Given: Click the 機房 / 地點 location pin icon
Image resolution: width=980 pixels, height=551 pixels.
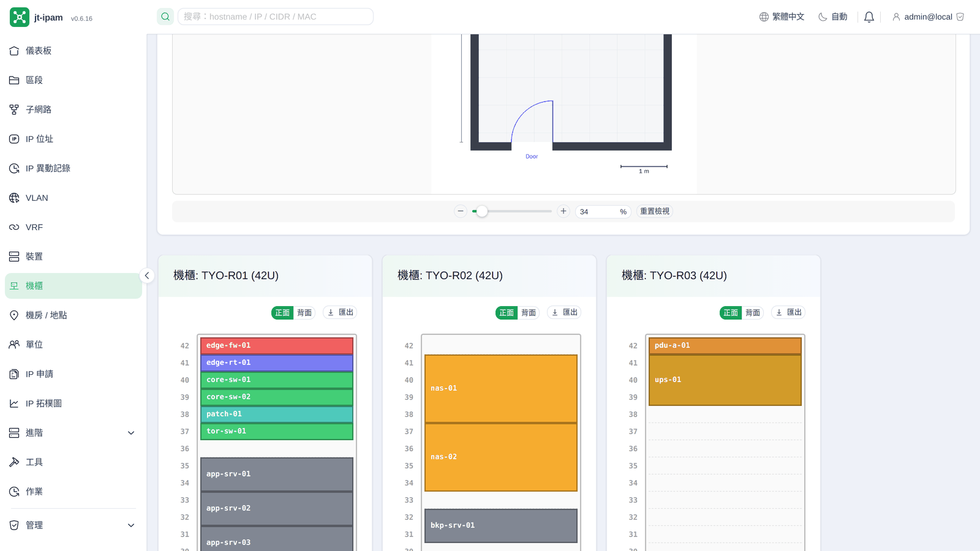Looking at the screenshot, I should (x=14, y=315).
